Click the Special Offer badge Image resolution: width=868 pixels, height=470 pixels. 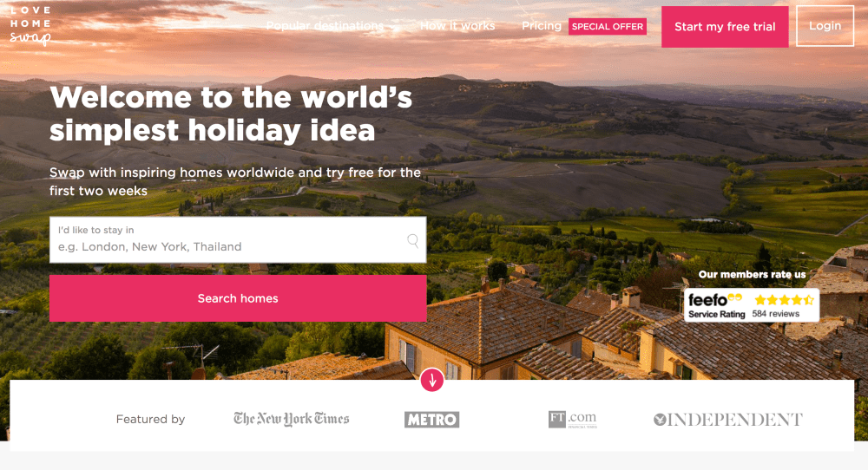click(x=608, y=27)
